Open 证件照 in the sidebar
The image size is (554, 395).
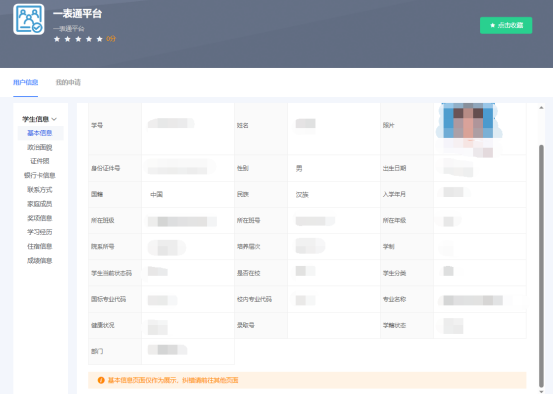point(40,161)
